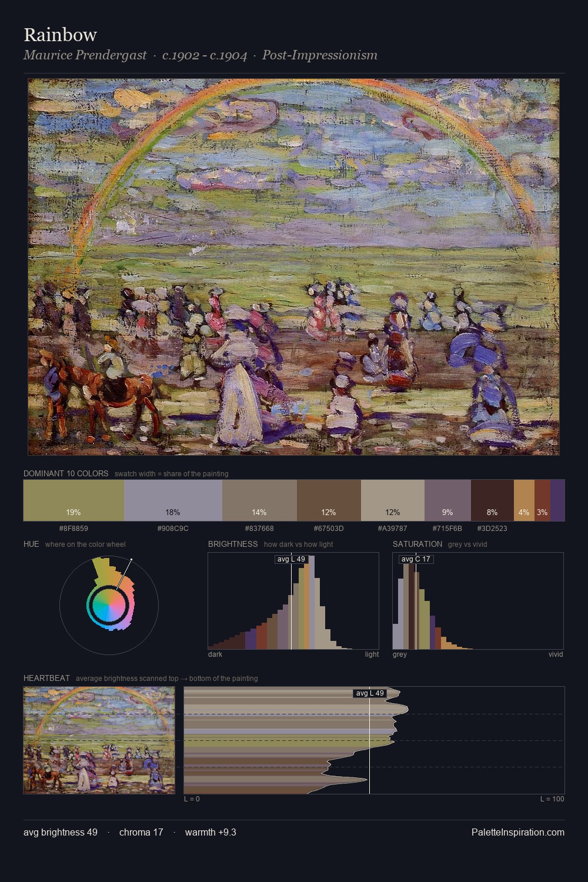This screenshot has width=588, height=882.
Task: Click the "DOMINANT 10 COLORS" heading
Action: [66, 473]
